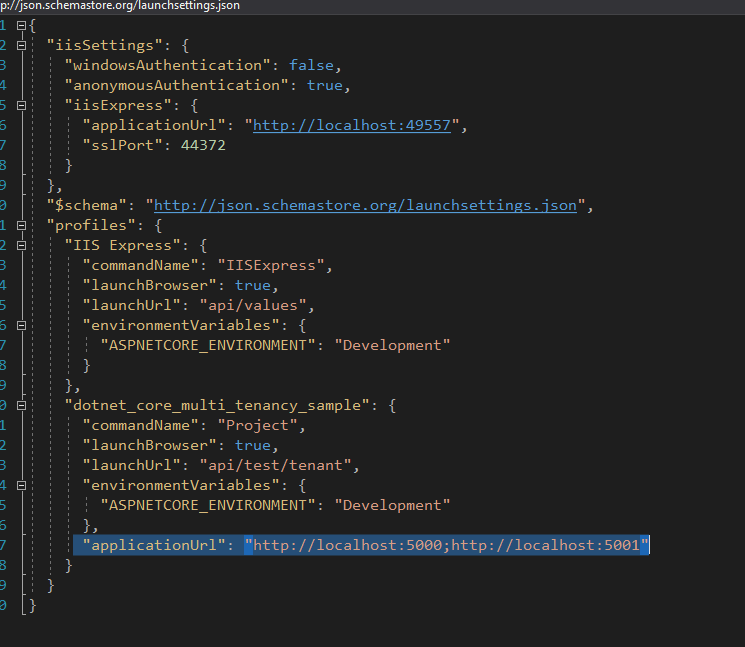Collapse IIS Express "environmentVariables" block
The image size is (745, 647).
pyautogui.click(x=21, y=325)
